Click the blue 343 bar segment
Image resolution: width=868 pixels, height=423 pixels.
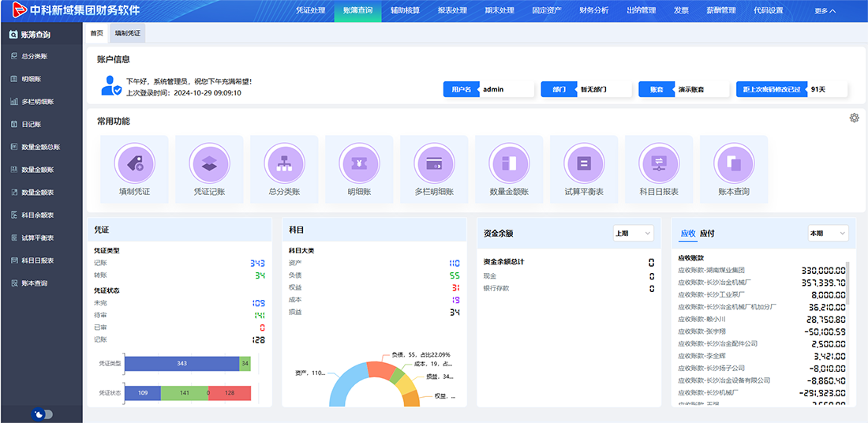[x=181, y=364]
